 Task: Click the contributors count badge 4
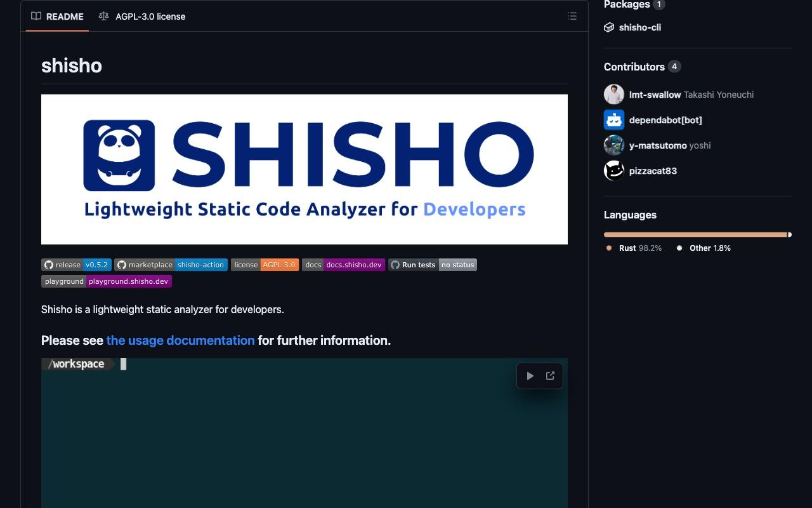[x=674, y=67]
